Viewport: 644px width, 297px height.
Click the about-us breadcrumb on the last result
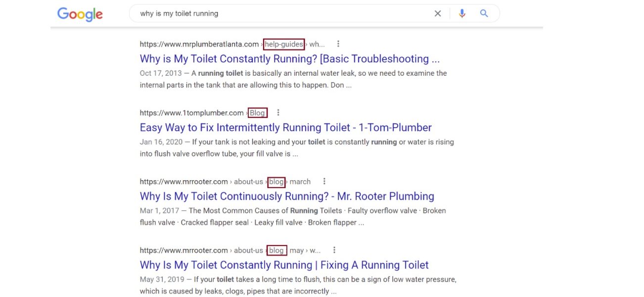point(249,250)
